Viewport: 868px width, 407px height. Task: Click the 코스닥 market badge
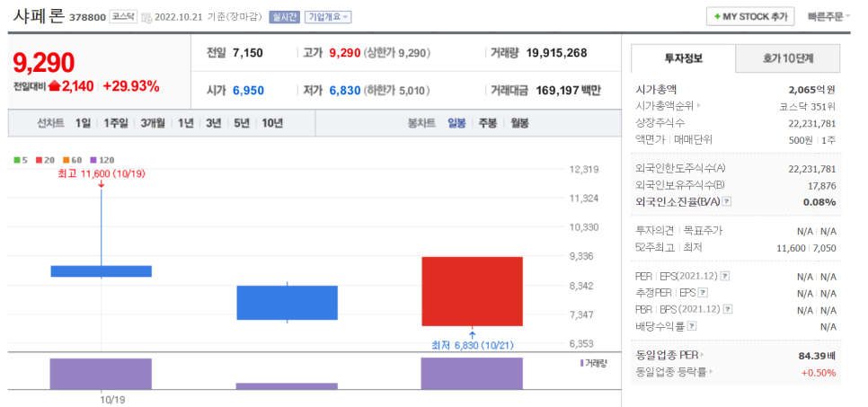[x=124, y=17]
